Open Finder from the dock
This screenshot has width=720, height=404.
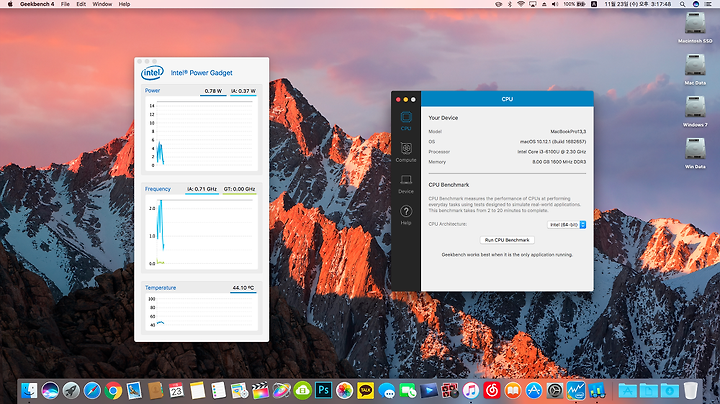tap(29, 391)
